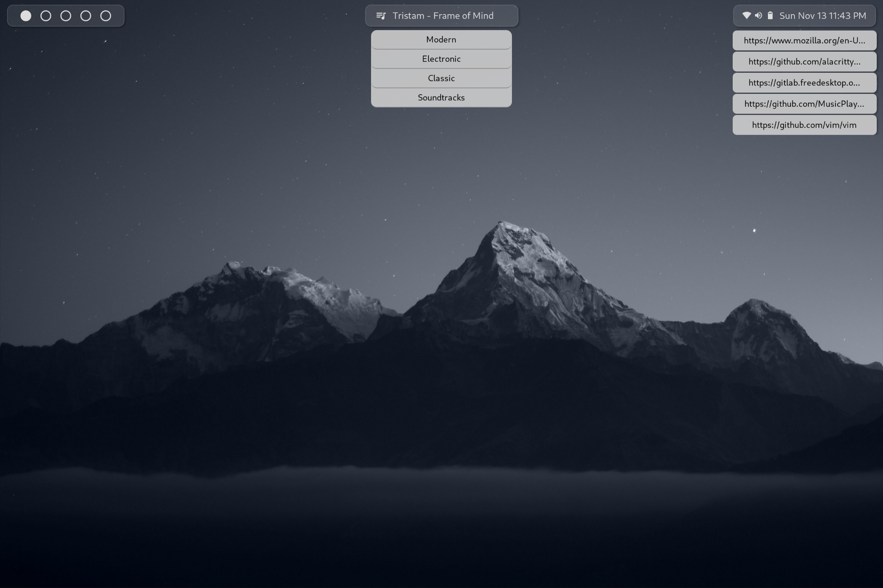Open the gitlab.freedesktop.org link
The width and height of the screenshot is (883, 588).
point(804,83)
